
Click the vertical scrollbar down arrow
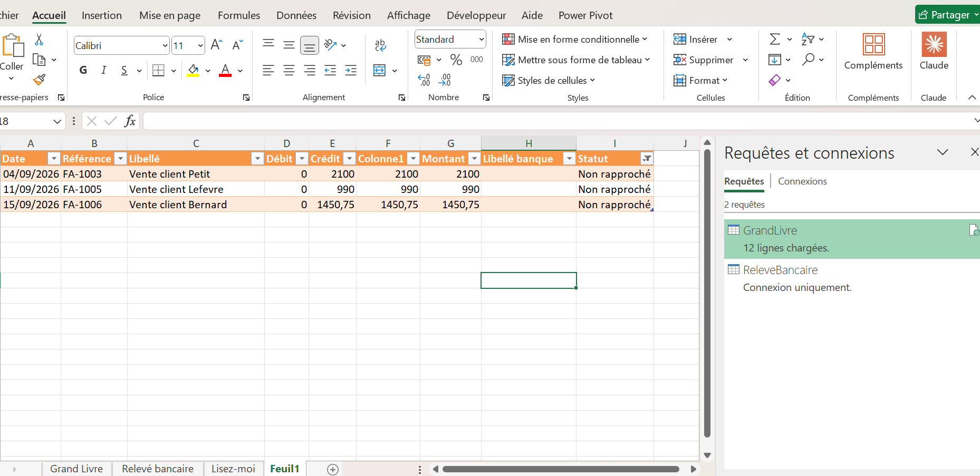coord(707,455)
